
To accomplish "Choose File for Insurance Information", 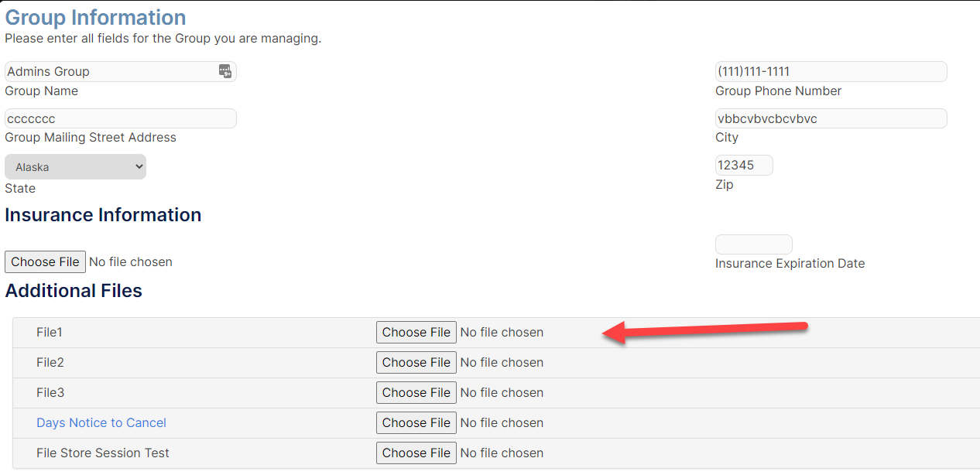I will click(x=45, y=261).
